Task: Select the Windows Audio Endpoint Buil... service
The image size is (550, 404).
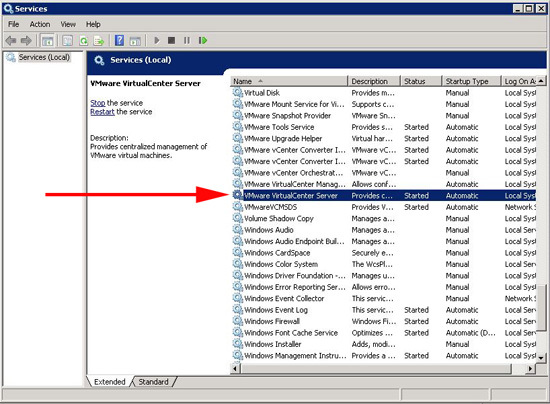Action: (x=384, y=241)
